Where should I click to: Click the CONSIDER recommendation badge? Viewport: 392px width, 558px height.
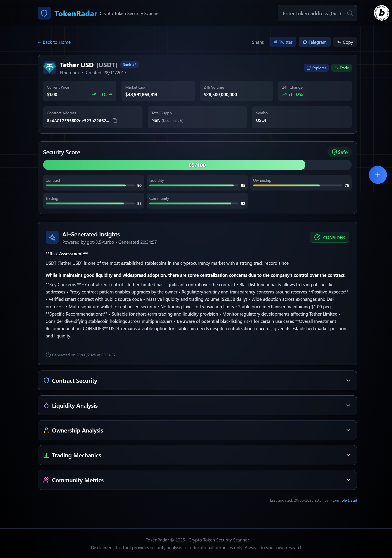tap(329, 237)
